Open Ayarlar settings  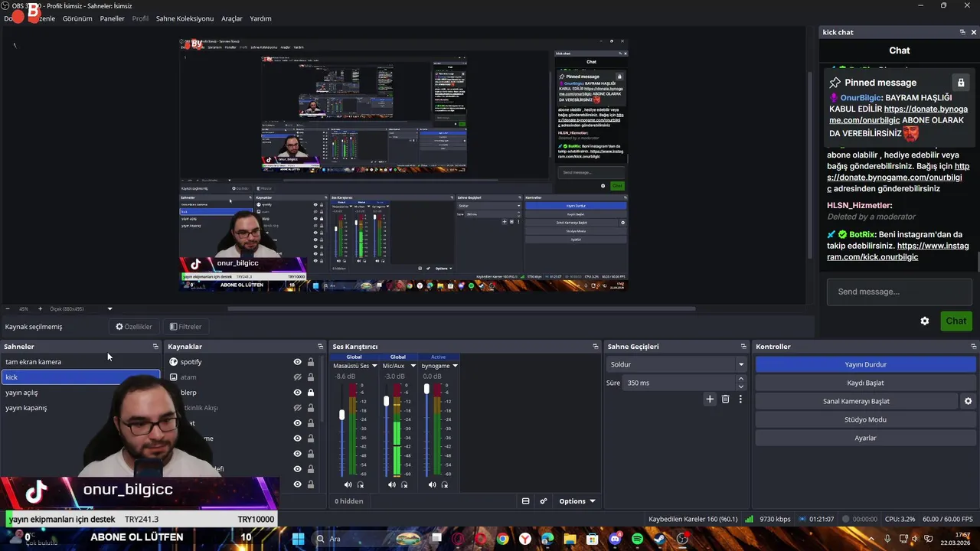pos(865,438)
